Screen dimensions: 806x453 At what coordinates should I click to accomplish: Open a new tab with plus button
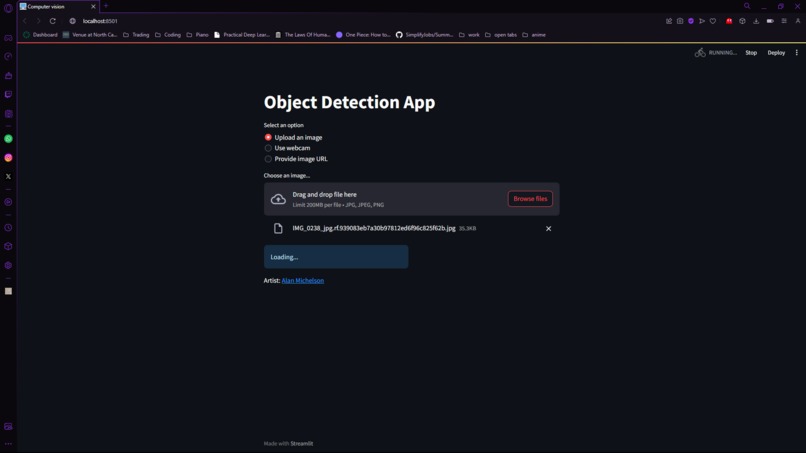[106, 6]
